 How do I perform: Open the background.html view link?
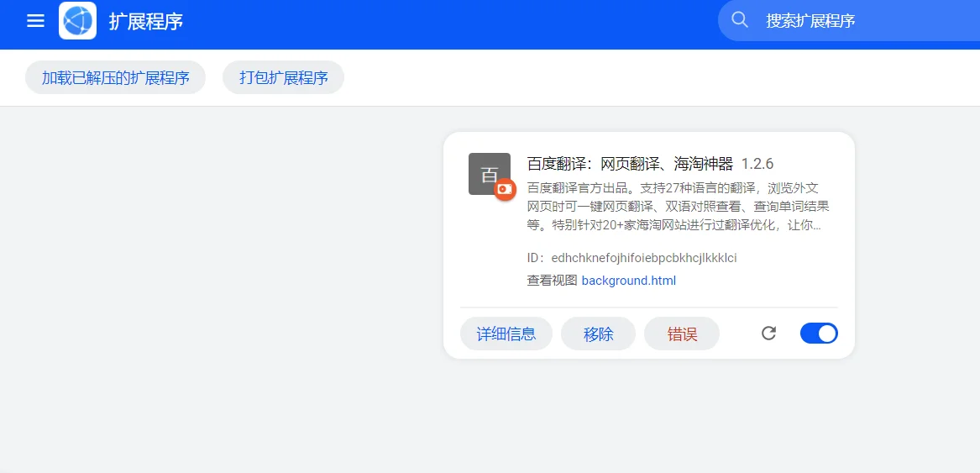click(x=629, y=281)
